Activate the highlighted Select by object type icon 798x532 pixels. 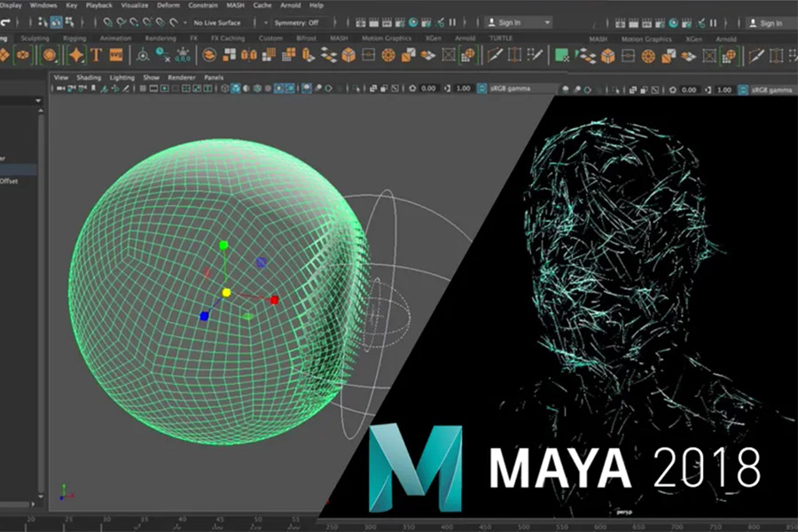click(56, 22)
